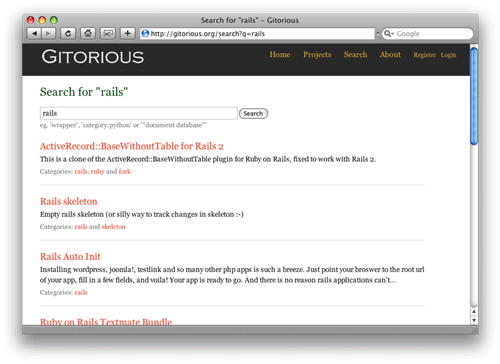Open ActiveRecord::BaseWithoutTable for Rails 2 result
Screen dimensions: 500x364
pyautogui.click(x=131, y=146)
